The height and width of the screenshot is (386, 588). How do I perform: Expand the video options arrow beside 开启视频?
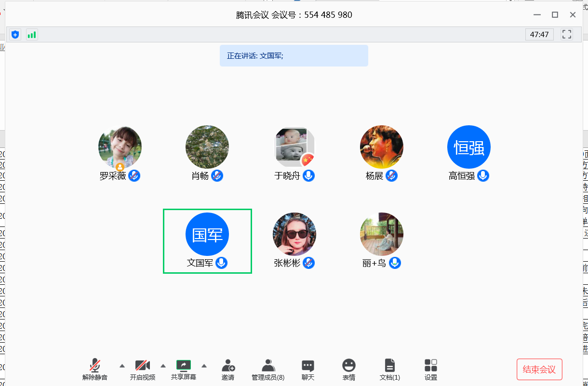(163, 365)
